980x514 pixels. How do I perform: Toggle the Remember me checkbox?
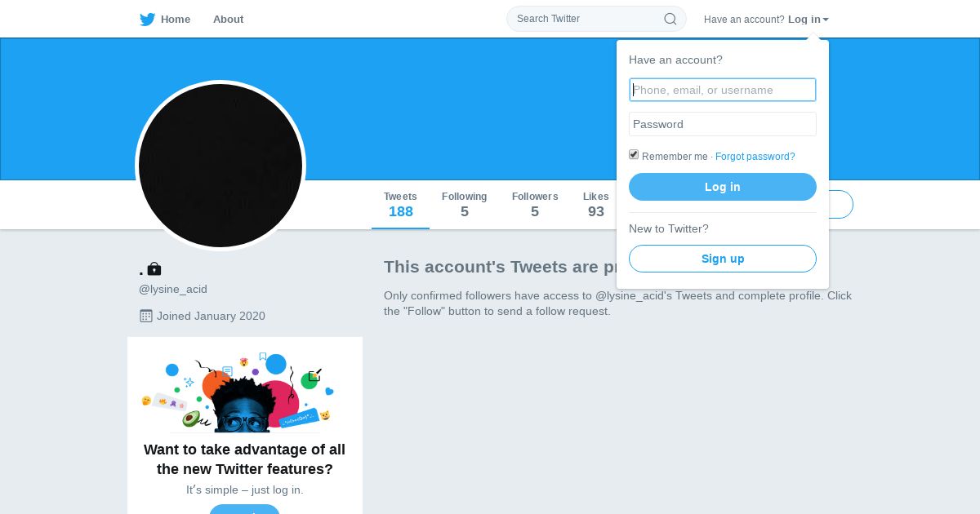[634, 155]
